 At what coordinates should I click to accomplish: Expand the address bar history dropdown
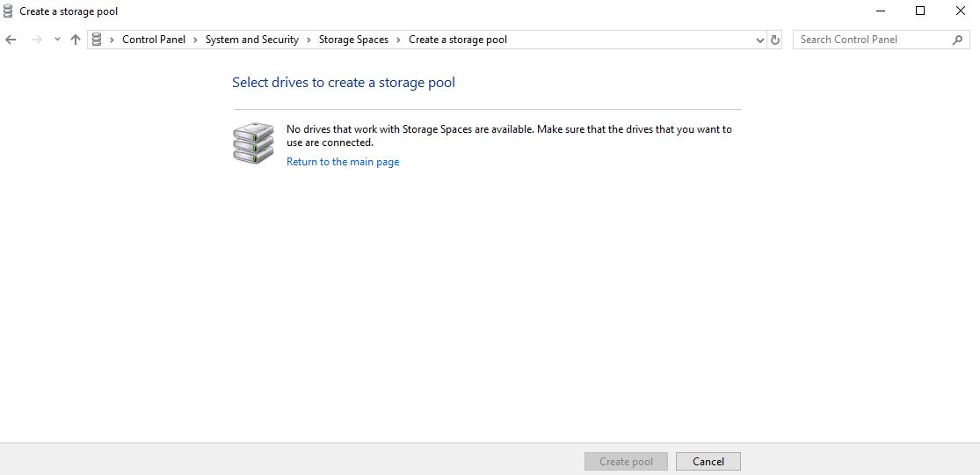(760, 40)
